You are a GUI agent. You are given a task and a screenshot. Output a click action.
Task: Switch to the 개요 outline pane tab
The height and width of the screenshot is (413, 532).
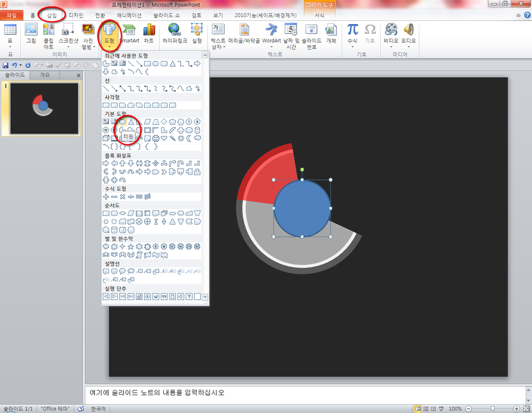(x=45, y=75)
